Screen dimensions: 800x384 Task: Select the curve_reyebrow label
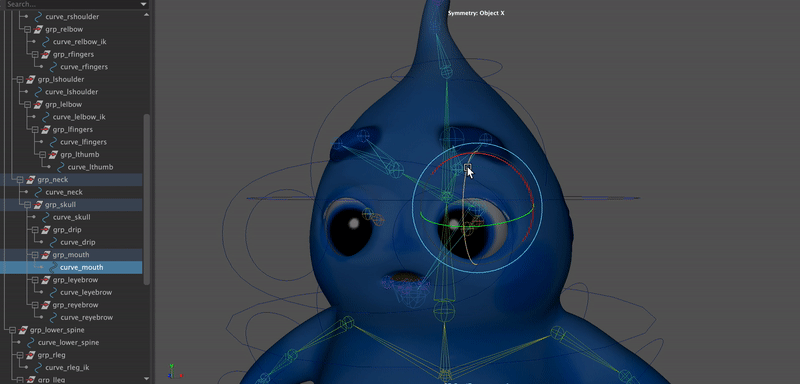pos(86,317)
